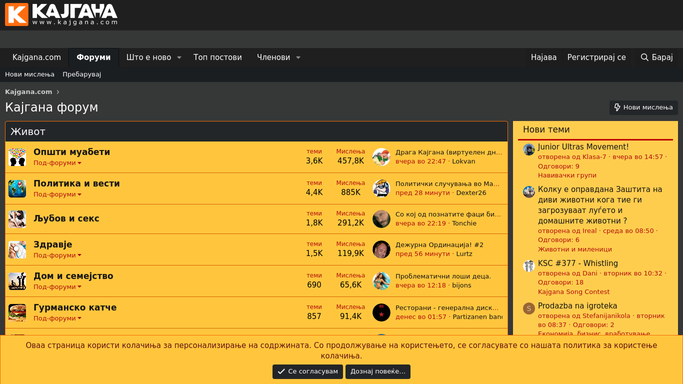Open the Членови dropdown arrow
The image size is (683, 384).
coord(298,57)
